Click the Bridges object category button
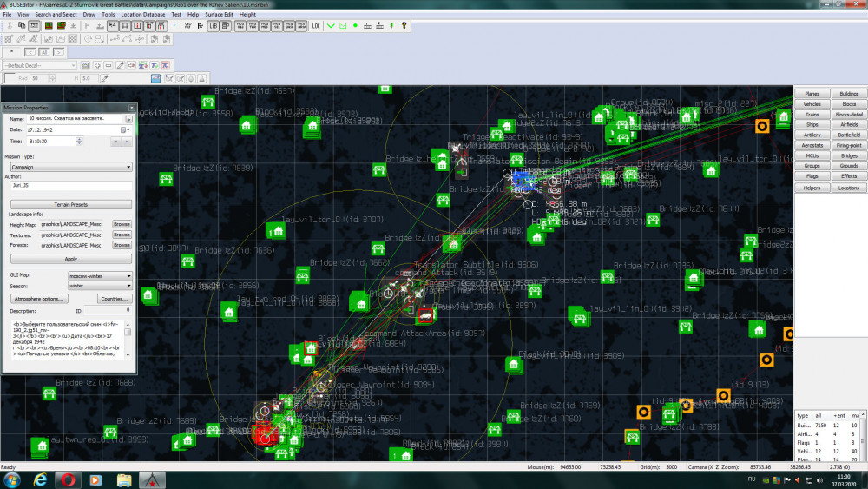868x489 pixels. [849, 155]
